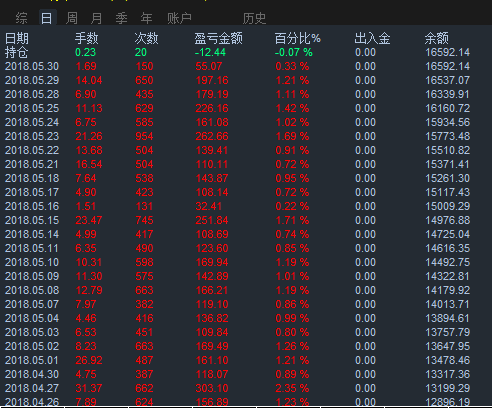Click the 盈亏金额 column header
Screen dimensions: 492x408
(219, 38)
